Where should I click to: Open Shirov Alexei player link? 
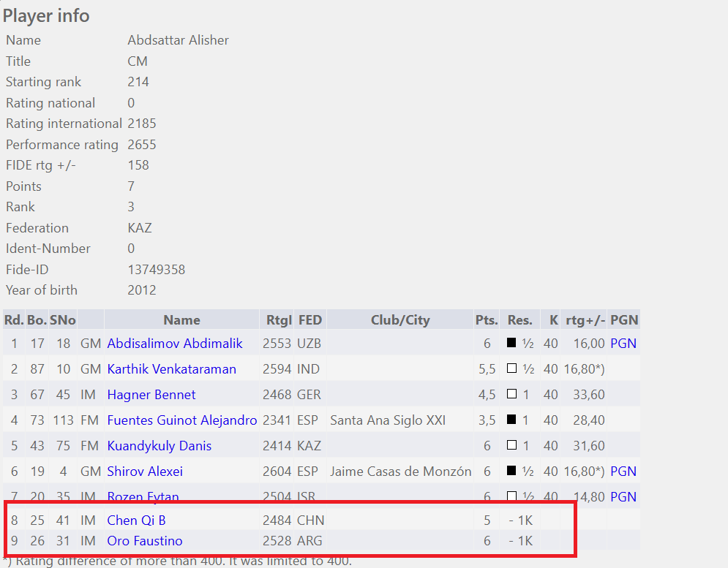[x=145, y=471]
